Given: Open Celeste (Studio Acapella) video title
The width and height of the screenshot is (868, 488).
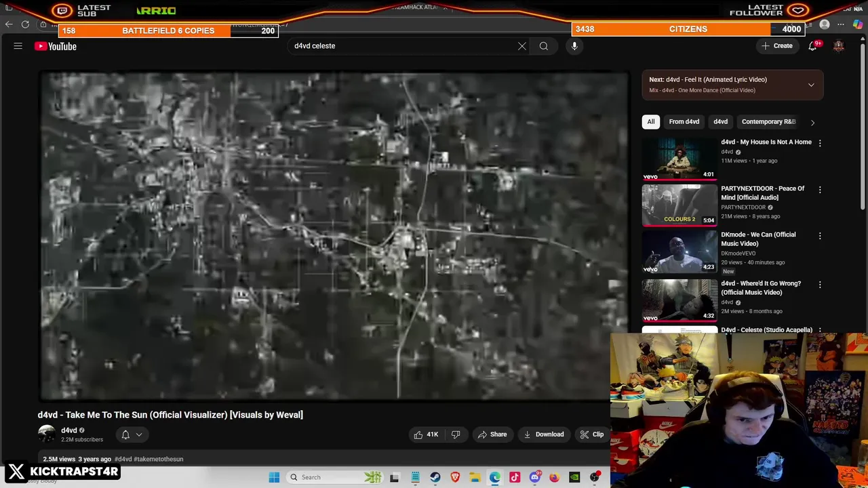Looking at the screenshot, I should point(766,330).
